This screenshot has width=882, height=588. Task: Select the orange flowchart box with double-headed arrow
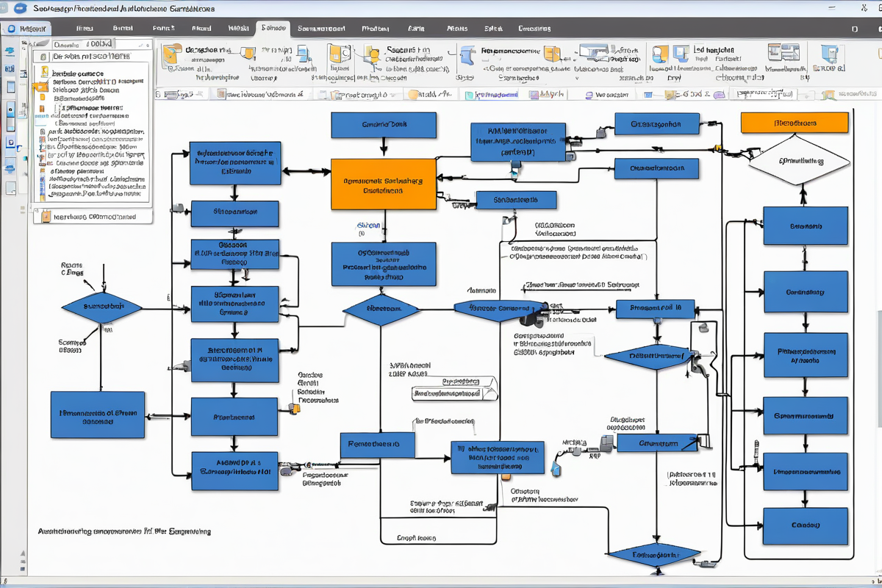click(x=384, y=184)
